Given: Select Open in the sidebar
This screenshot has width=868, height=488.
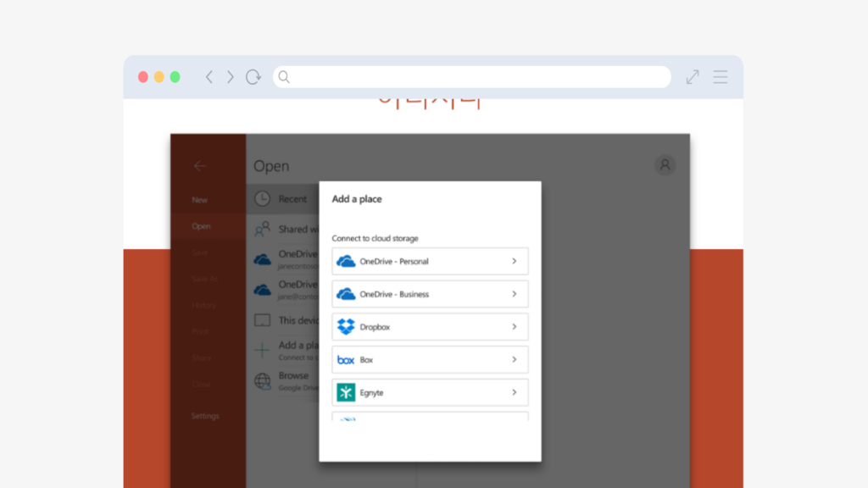Looking at the screenshot, I should [201, 226].
